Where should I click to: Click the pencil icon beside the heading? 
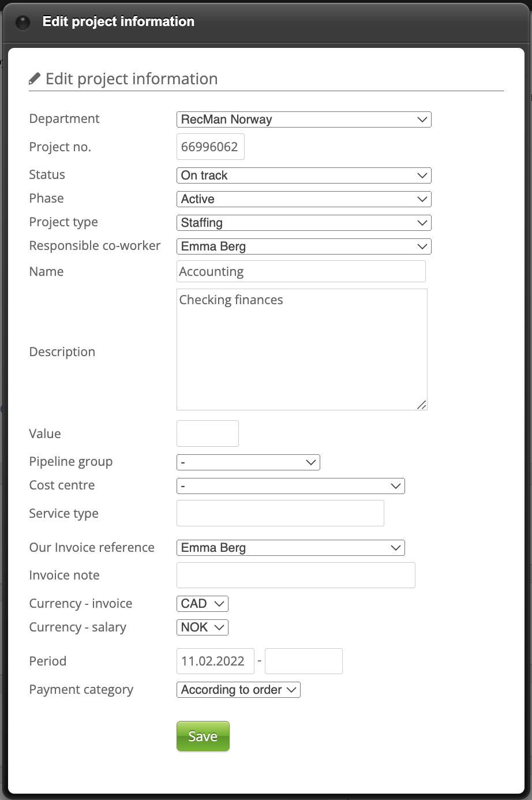click(x=35, y=78)
